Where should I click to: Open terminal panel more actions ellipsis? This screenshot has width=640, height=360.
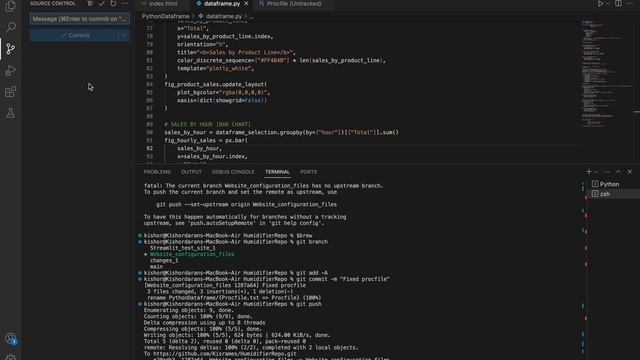pyautogui.click(x=607, y=172)
